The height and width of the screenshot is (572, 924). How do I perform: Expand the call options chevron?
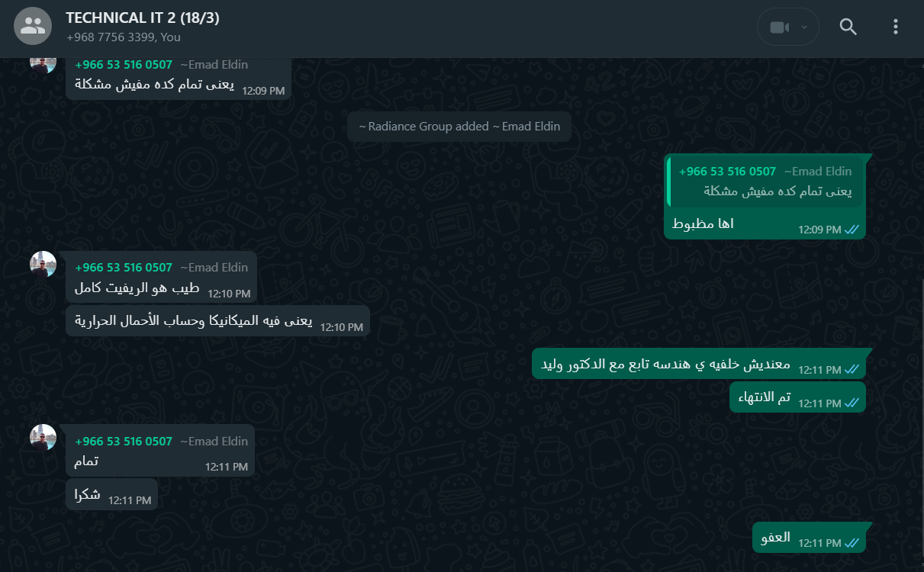tap(804, 27)
